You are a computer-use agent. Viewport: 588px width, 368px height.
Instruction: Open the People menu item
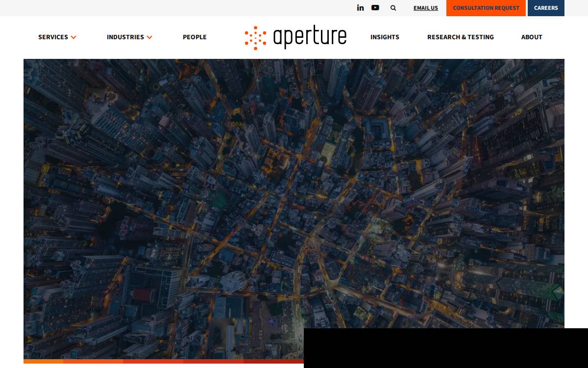tap(195, 37)
